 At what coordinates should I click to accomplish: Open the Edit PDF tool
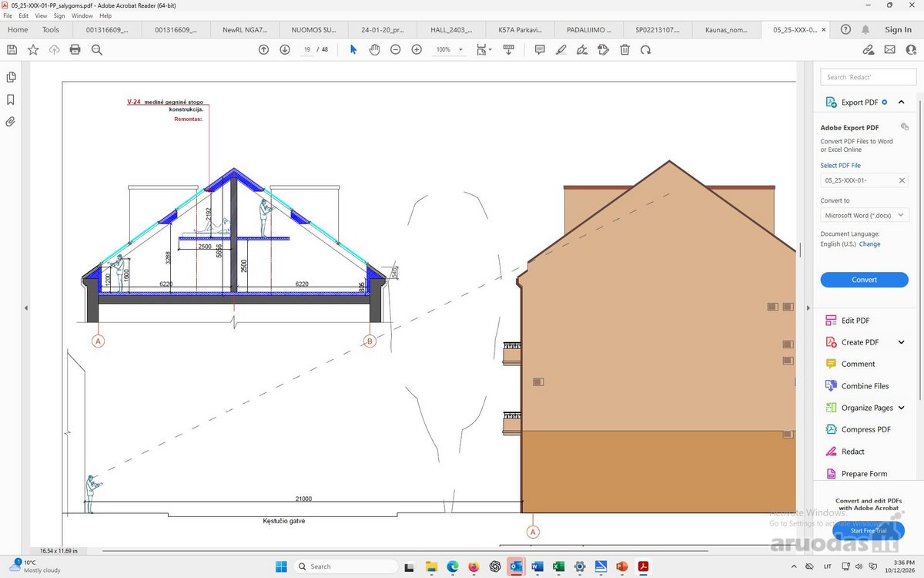(855, 321)
